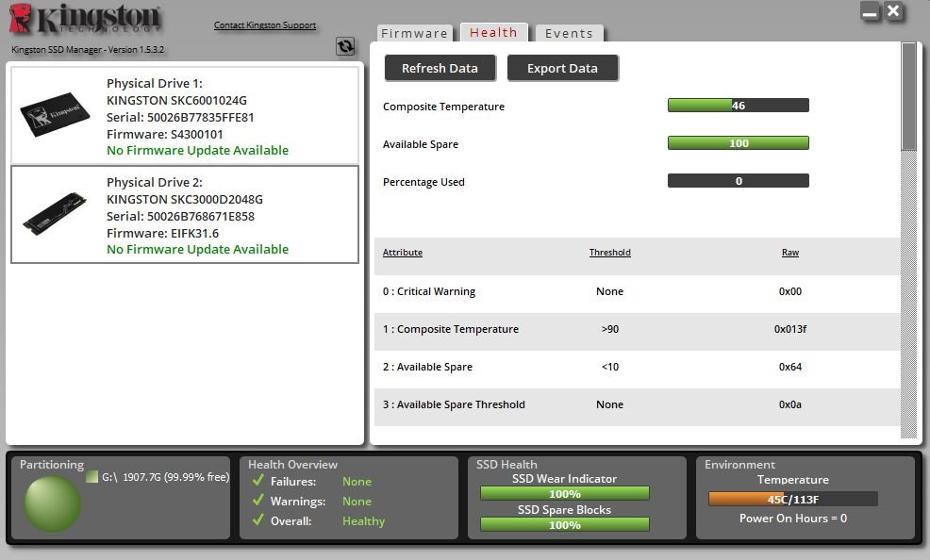Open the Contact Kingston Support link

(x=265, y=25)
